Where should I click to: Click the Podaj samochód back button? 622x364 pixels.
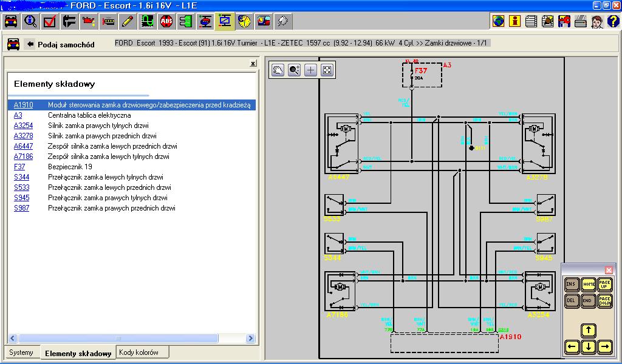(60, 44)
